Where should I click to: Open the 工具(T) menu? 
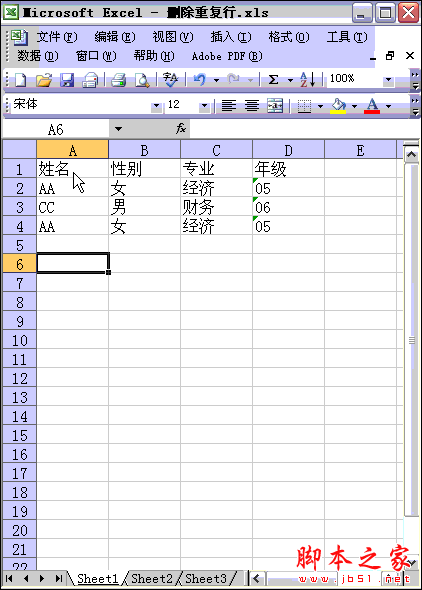(347, 37)
